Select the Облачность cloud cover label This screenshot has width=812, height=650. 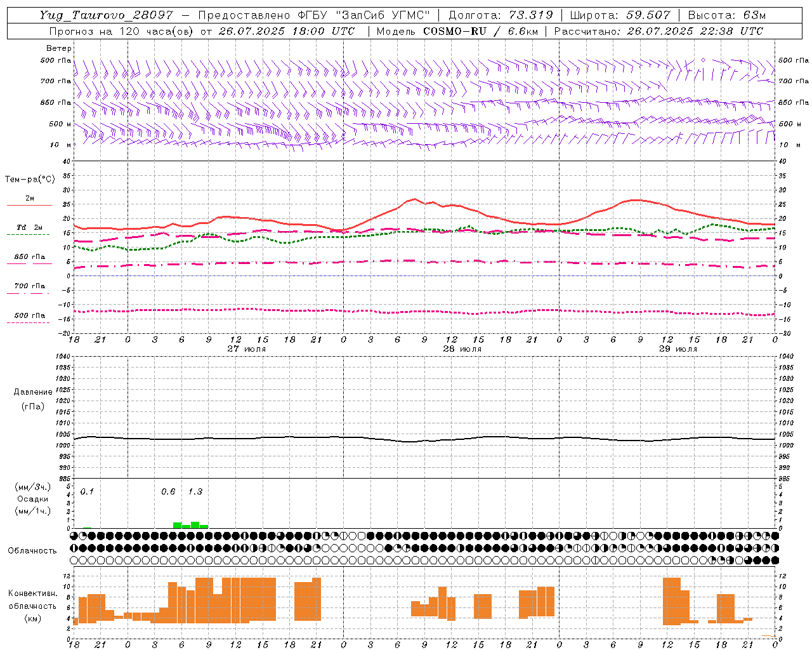coord(32,550)
